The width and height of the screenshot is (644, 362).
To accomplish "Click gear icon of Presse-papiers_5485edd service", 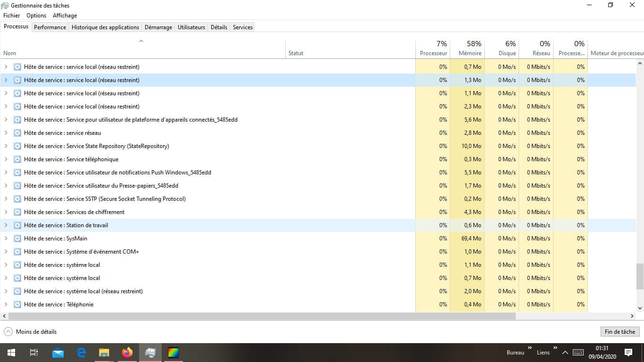I will pos(17,186).
